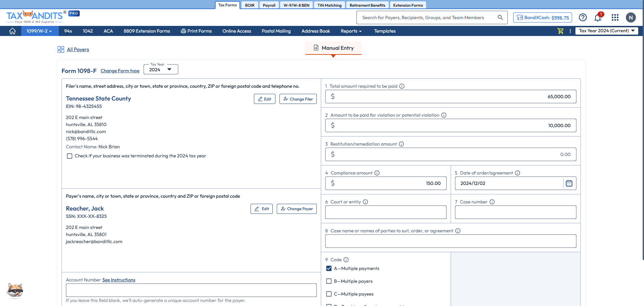Viewport: 644px width, 306px height.
Task: Select the Manual Entry tab
Action: point(333,48)
